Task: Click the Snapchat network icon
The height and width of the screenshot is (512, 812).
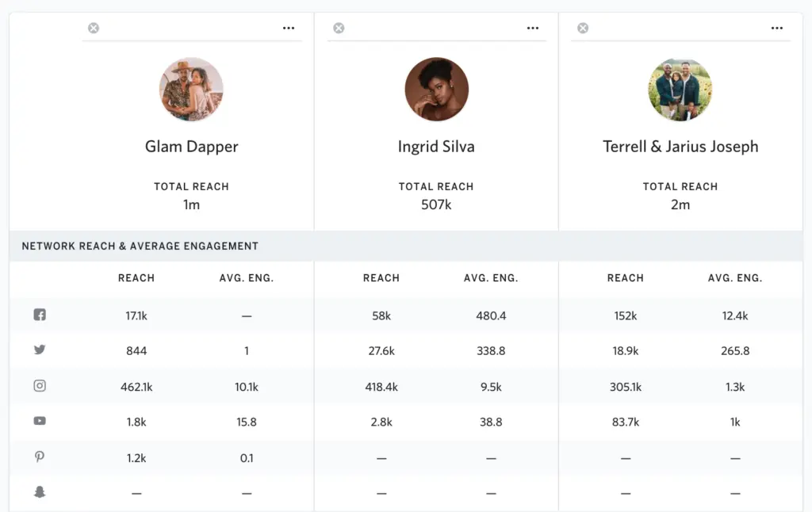Action: [40, 492]
